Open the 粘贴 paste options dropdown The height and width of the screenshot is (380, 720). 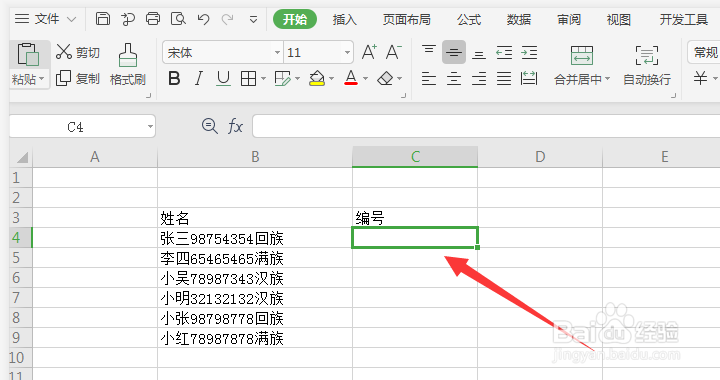42,79
